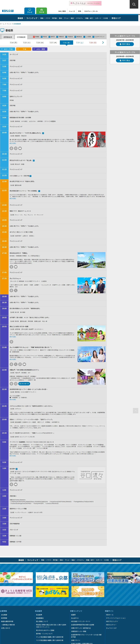Open 会社概要 footer link
Screen dimensions: 140x644
pyautogui.click(x=4, y=615)
